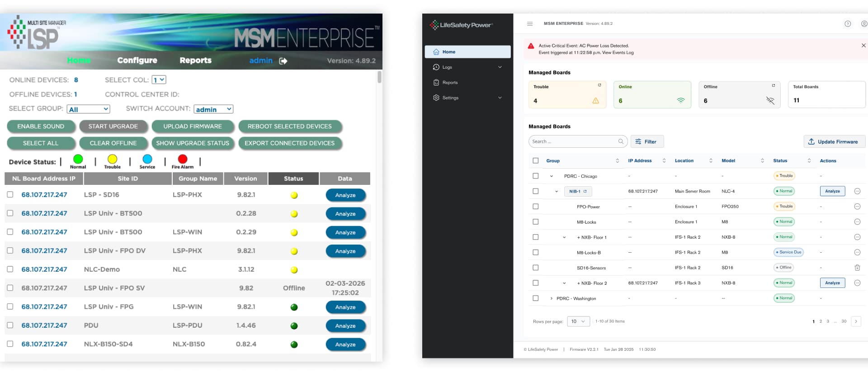Open the Rows per page dropdown

pos(578,321)
